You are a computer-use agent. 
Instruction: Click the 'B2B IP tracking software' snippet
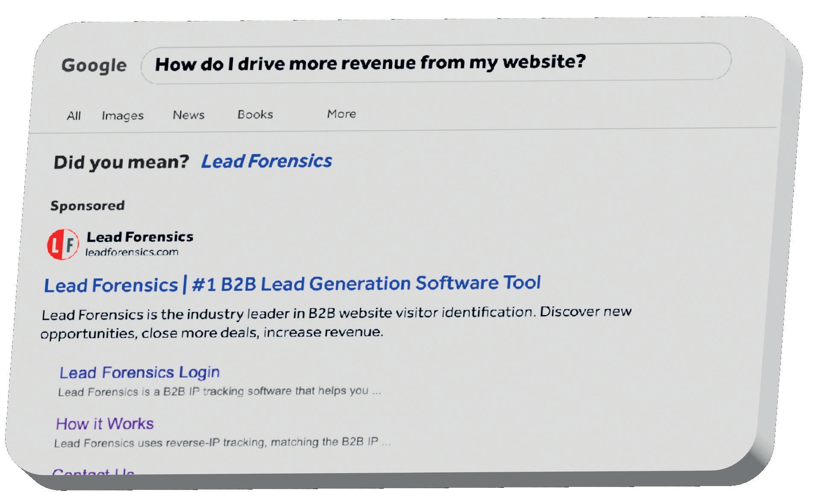click(x=219, y=391)
